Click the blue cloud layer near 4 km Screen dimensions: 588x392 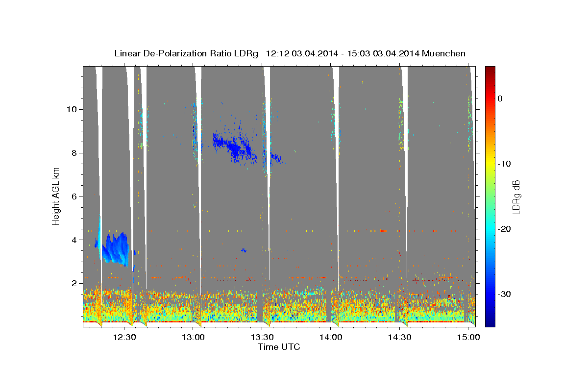(116, 249)
